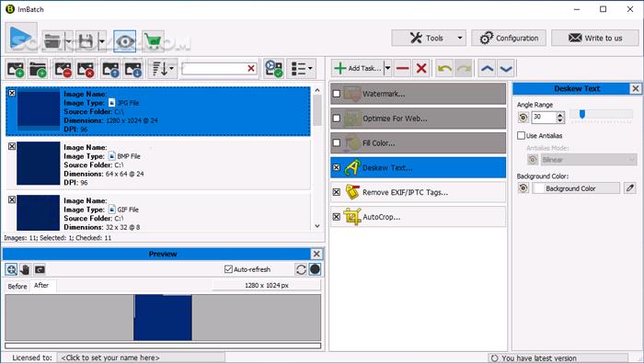Enable the Optimize For Web task checkbox
Screen dimensions: 644x363
pyautogui.click(x=337, y=119)
